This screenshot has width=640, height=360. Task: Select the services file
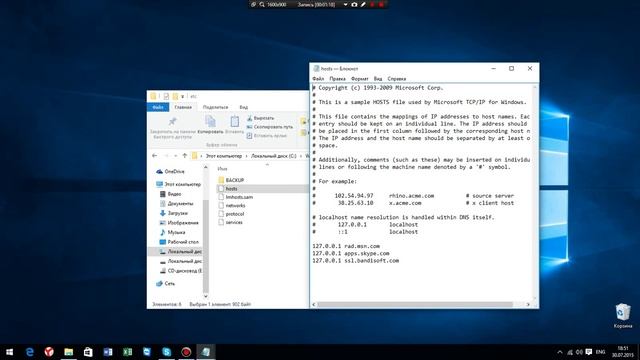234,222
